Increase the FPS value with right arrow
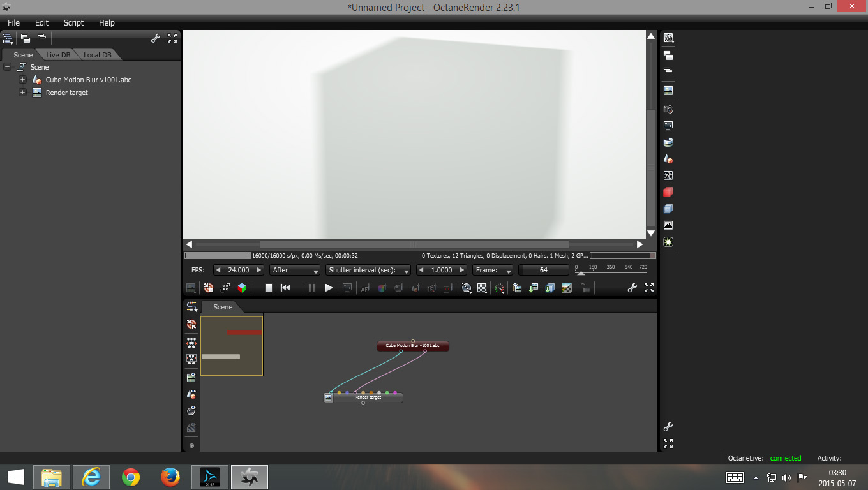The width and height of the screenshot is (868, 490). (258, 270)
